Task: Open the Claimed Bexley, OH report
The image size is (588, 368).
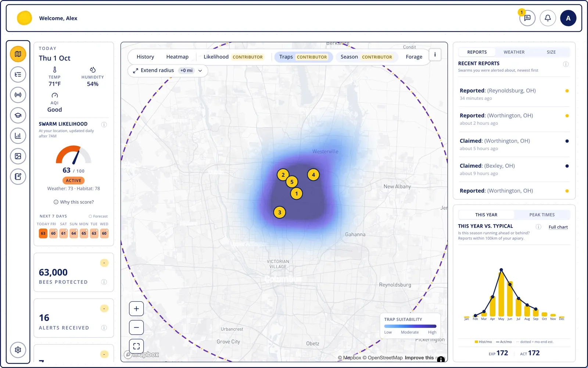Action: coord(514,169)
